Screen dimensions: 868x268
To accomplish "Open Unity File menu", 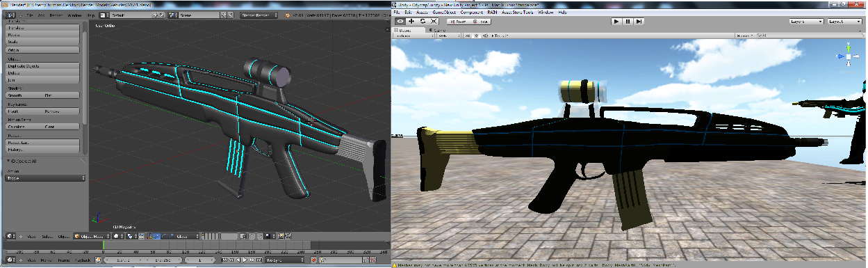I will [397, 13].
